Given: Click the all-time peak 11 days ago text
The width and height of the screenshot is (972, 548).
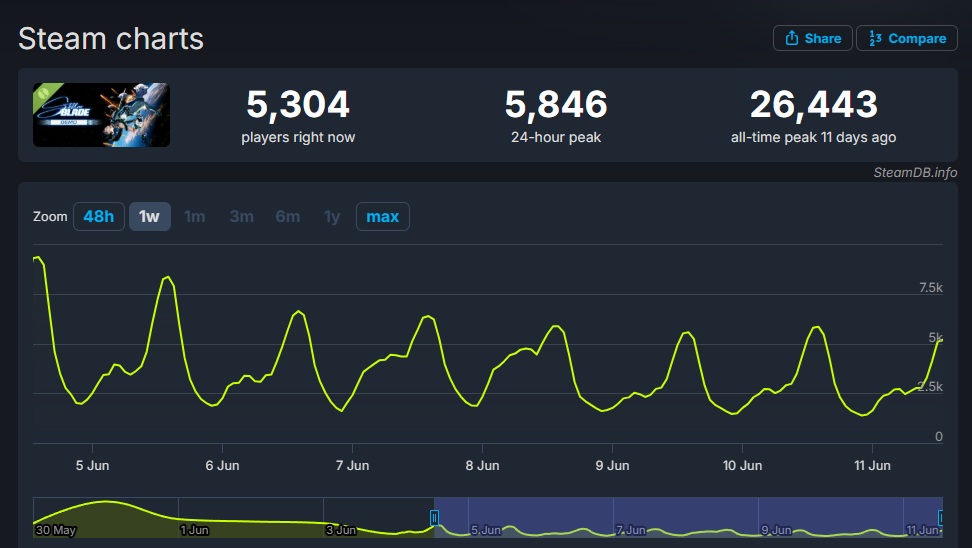Looking at the screenshot, I should point(813,137).
